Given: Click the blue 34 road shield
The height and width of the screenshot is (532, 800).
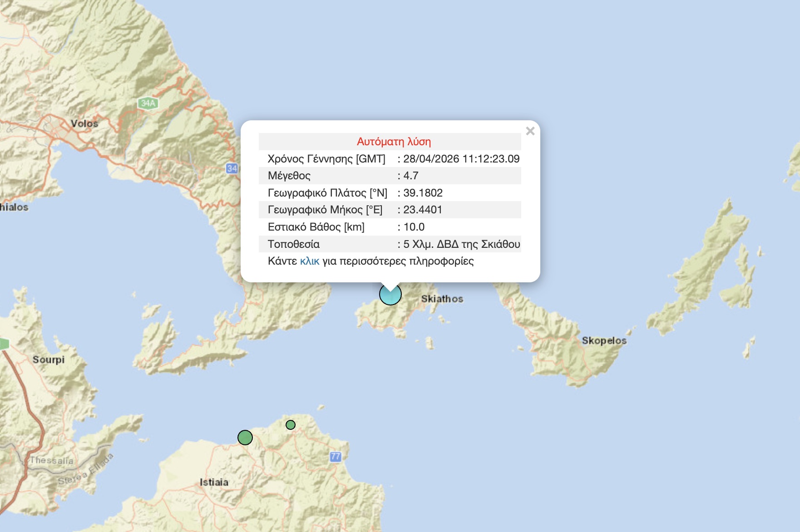Looking at the screenshot, I should click(x=232, y=168).
